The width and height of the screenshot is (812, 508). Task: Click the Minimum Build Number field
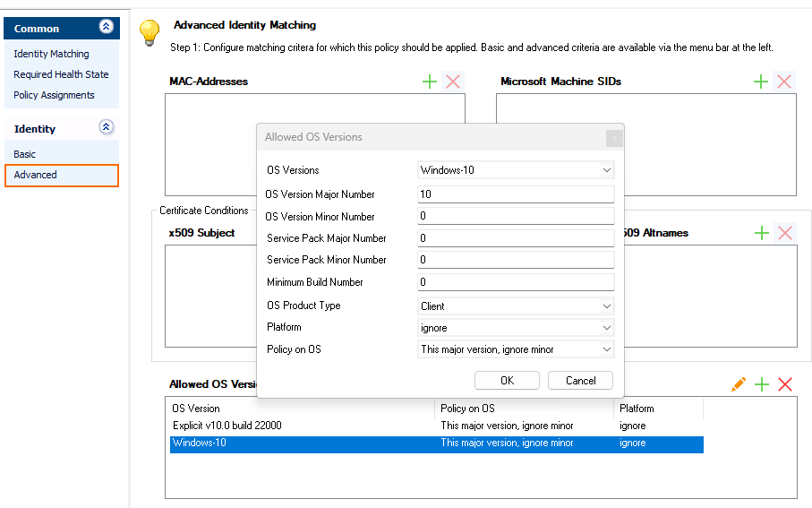point(516,282)
